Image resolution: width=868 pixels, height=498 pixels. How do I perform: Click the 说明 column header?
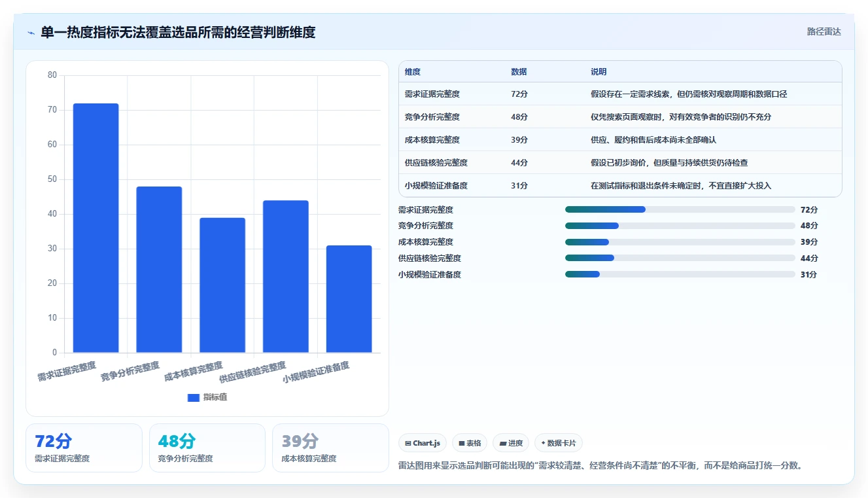click(x=599, y=71)
